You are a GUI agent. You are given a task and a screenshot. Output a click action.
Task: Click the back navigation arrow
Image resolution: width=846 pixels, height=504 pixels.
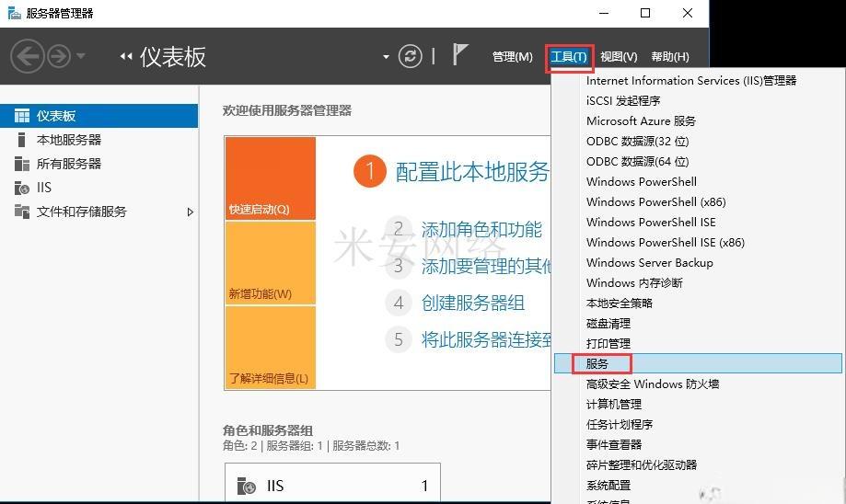tap(27, 56)
